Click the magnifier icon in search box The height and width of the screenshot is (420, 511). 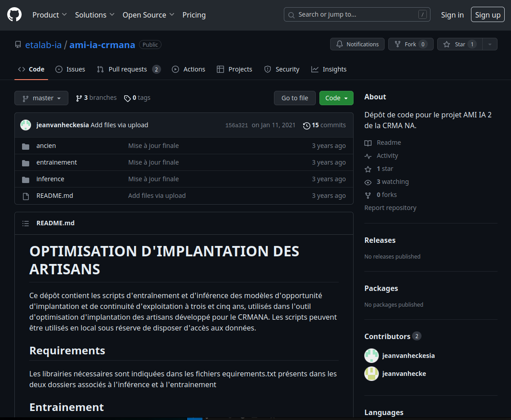click(291, 15)
